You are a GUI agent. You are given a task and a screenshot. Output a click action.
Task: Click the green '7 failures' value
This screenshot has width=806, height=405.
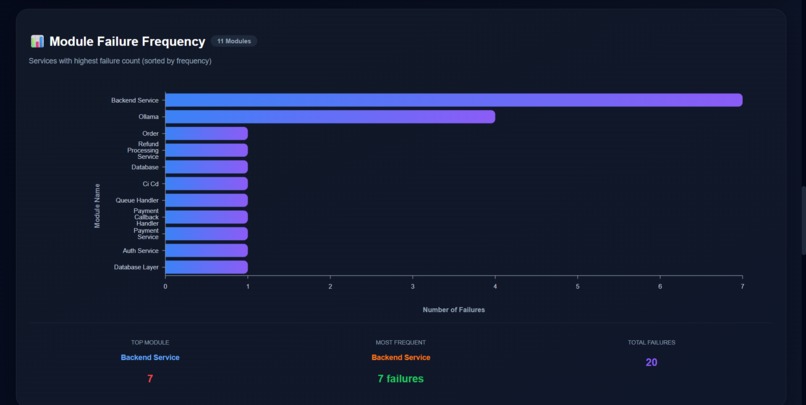400,379
